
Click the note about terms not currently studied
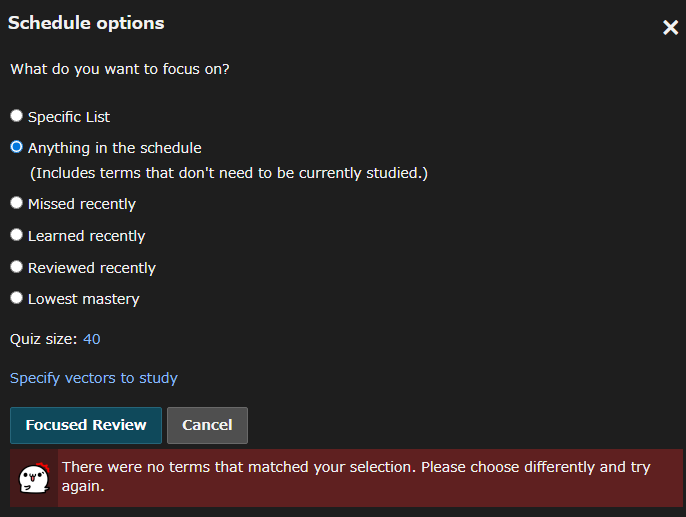point(229,173)
